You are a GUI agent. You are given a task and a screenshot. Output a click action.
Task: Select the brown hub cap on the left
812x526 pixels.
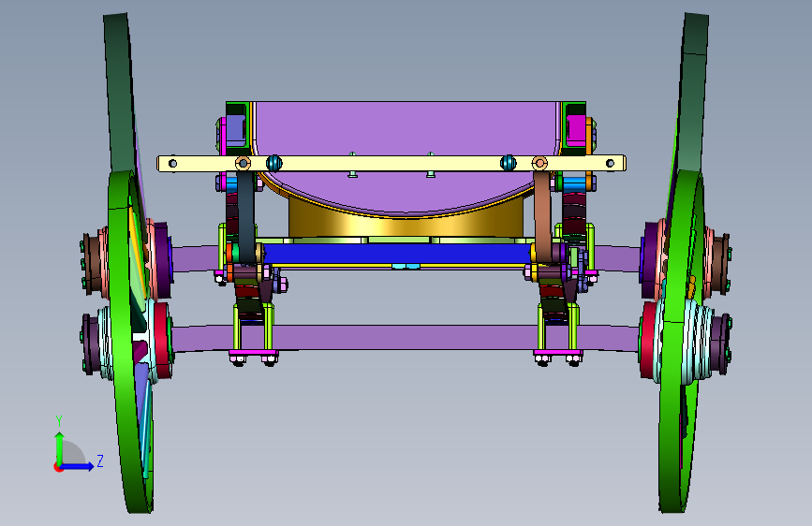coord(92,265)
